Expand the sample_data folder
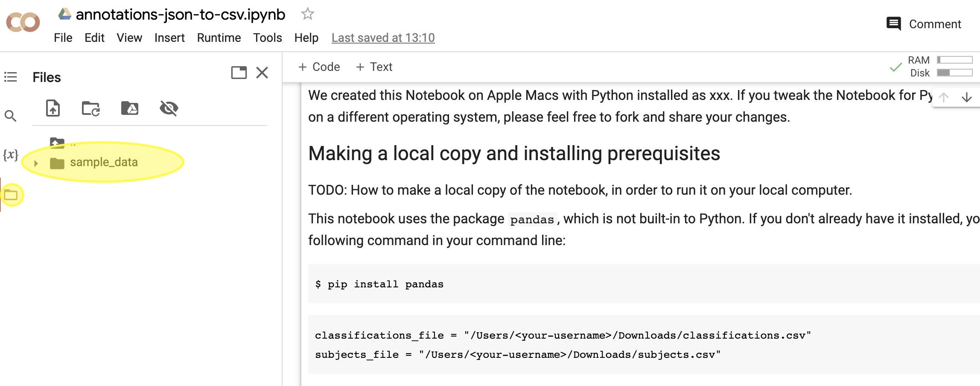 [x=36, y=163]
